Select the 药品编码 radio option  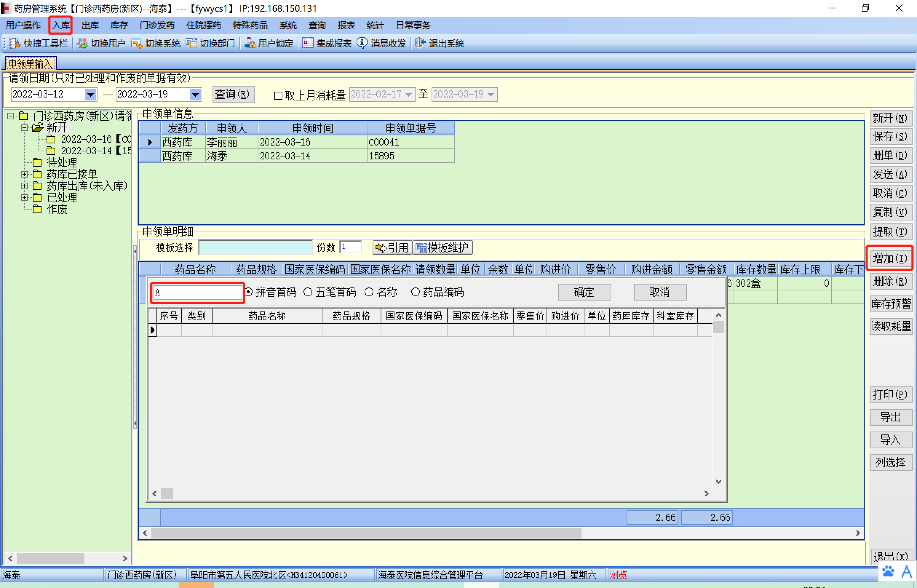point(415,292)
